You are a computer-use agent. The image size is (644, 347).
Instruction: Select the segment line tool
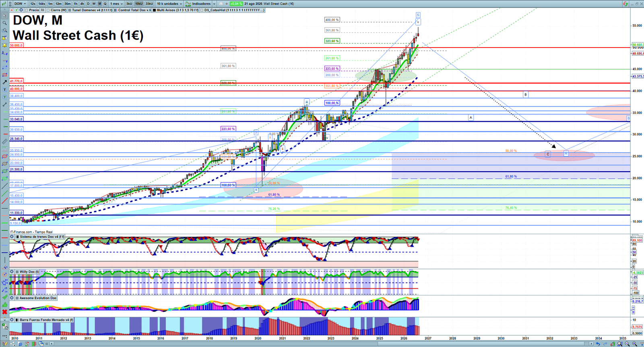[x=5, y=104]
